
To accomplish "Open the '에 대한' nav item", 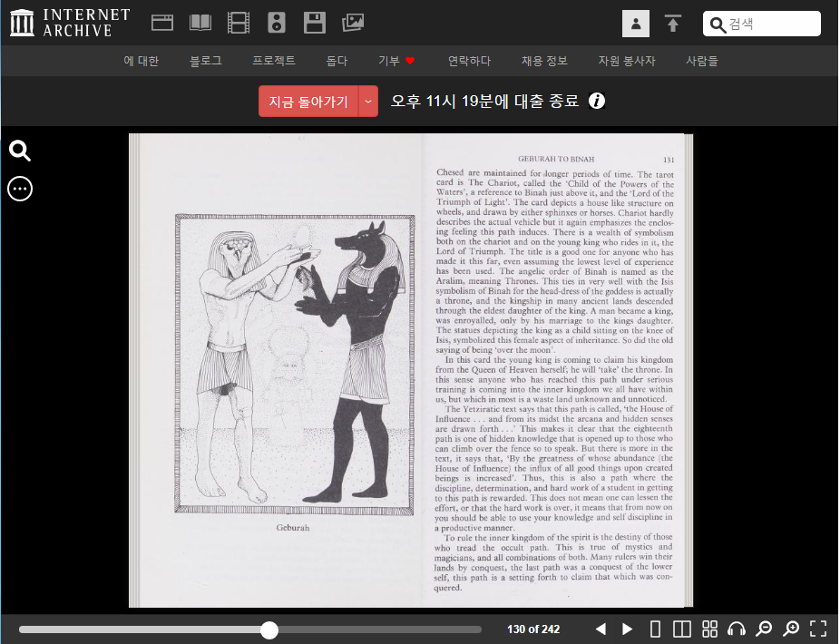I will [x=142, y=61].
